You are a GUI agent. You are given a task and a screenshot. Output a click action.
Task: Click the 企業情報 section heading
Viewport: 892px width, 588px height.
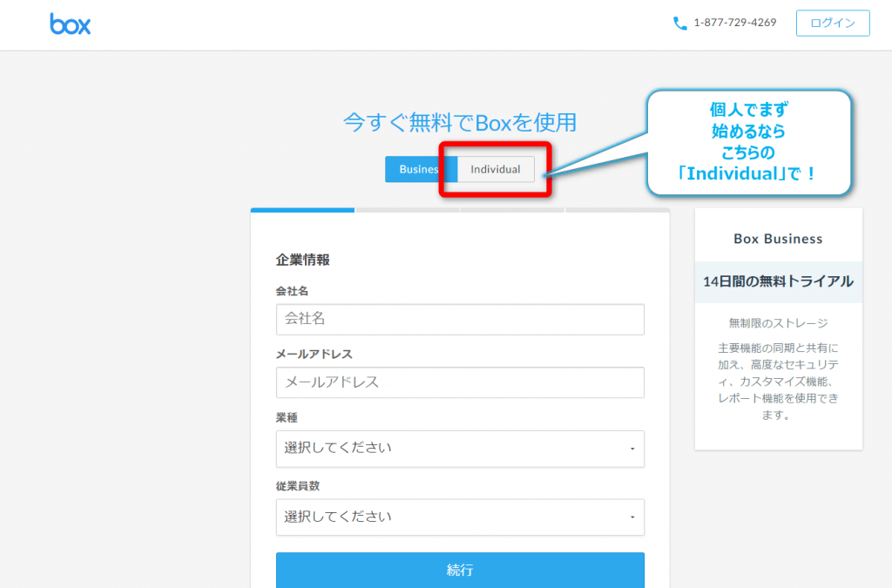coord(302,260)
